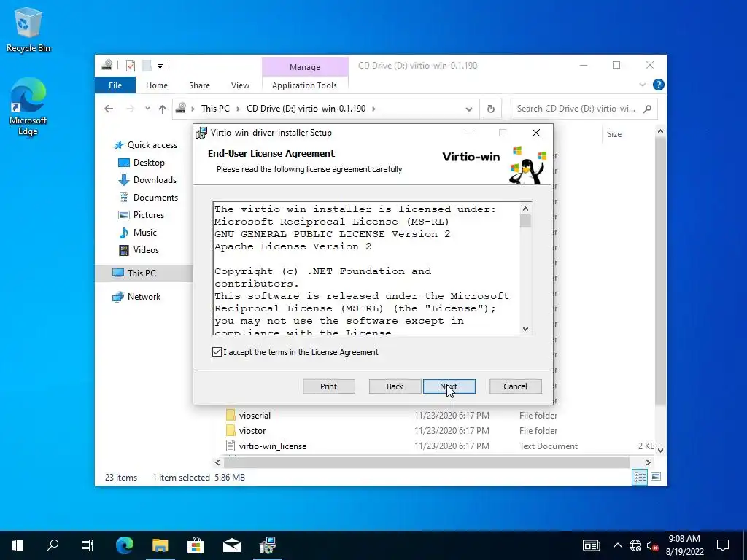The image size is (747, 560).
Task: Open the Home ribbon tab
Action: point(157,85)
